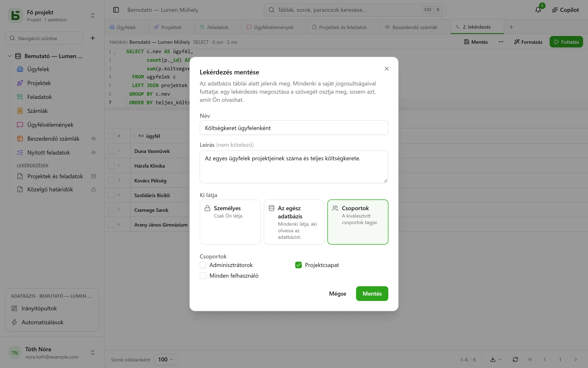588x368 pixels.
Task: Click the Mégse cancel button
Action: pyautogui.click(x=337, y=294)
